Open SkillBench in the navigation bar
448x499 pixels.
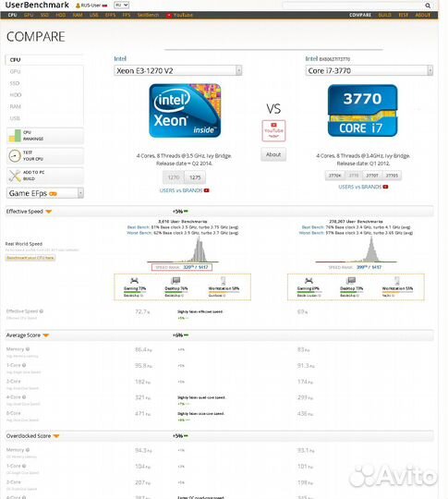pyautogui.click(x=148, y=15)
